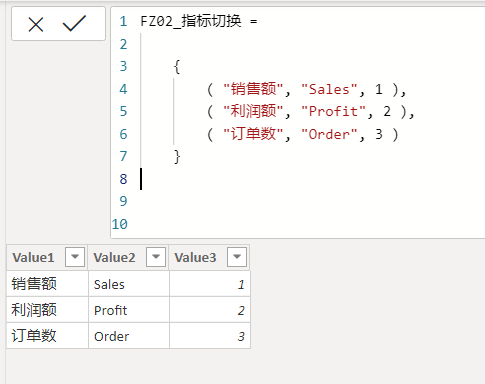Viewport: 485px width, 384px height.
Task: Click the "Profit" string in the formula
Action: pos(334,111)
